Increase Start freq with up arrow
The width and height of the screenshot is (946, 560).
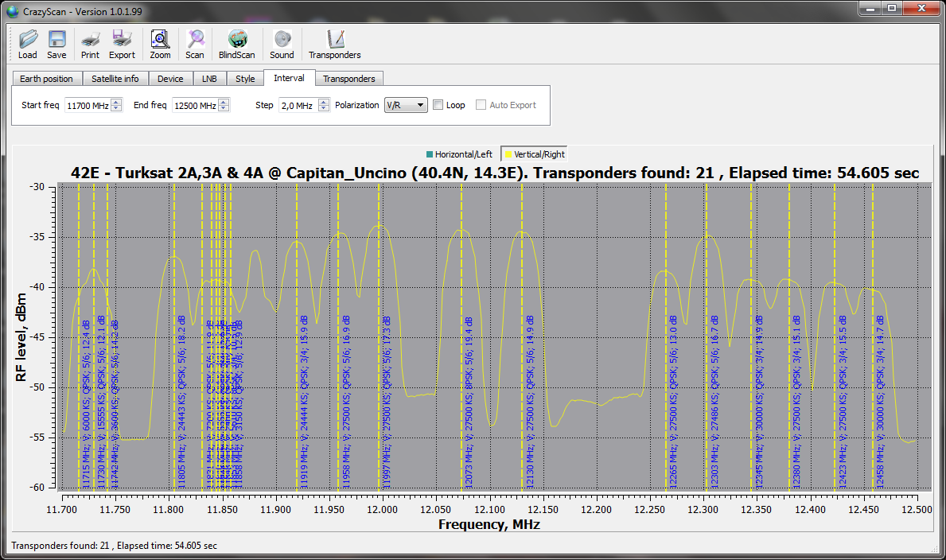[x=116, y=101]
